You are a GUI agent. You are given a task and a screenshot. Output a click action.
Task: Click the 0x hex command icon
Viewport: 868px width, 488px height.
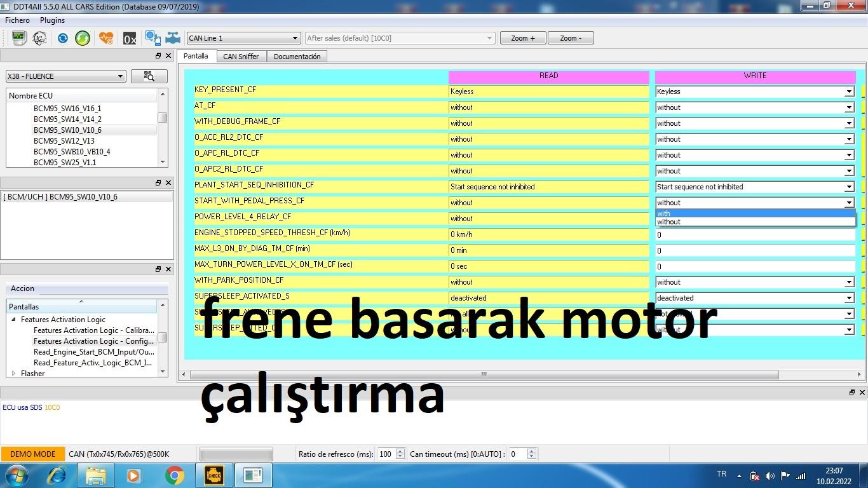pyautogui.click(x=130, y=39)
